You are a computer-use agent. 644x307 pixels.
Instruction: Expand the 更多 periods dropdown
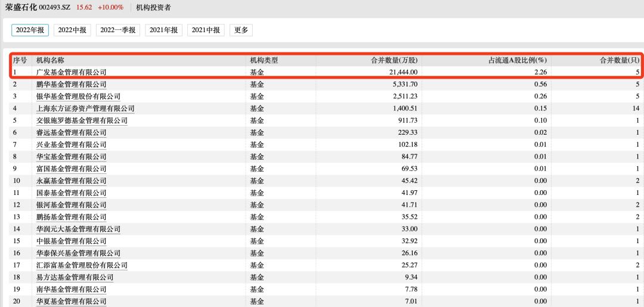241,30
